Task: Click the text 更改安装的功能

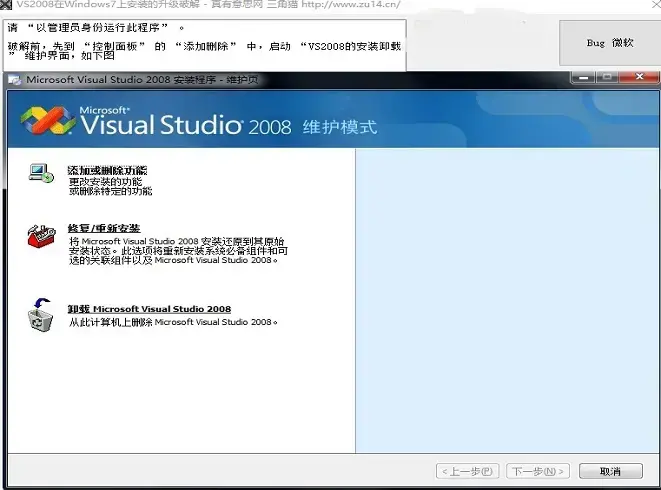Action: tap(105, 182)
